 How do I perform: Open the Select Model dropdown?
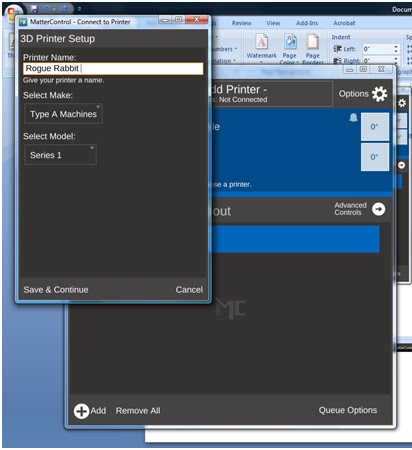pos(60,155)
